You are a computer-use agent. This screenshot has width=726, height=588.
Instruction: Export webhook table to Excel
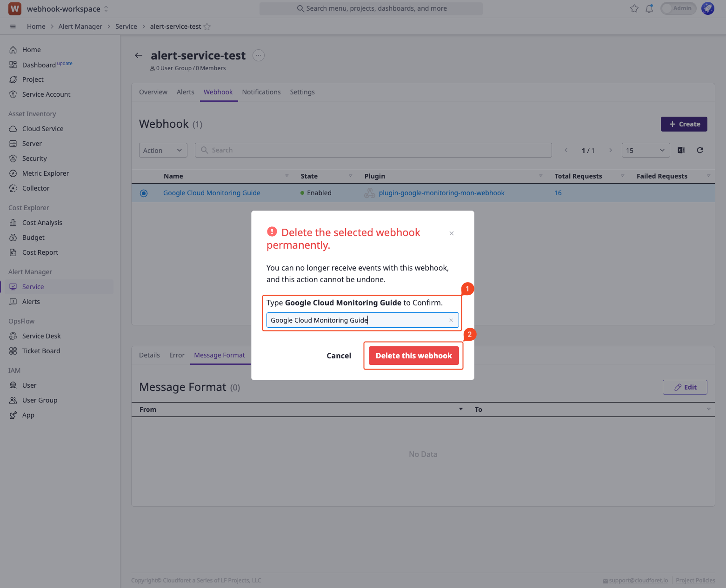[x=681, y=150]
